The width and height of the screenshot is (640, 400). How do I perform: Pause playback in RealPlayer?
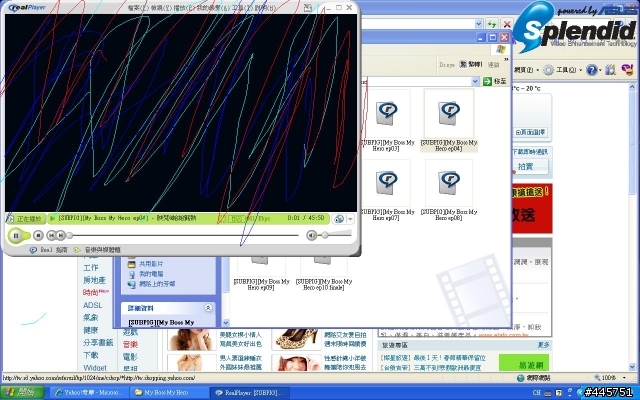(x=16, y=236)
